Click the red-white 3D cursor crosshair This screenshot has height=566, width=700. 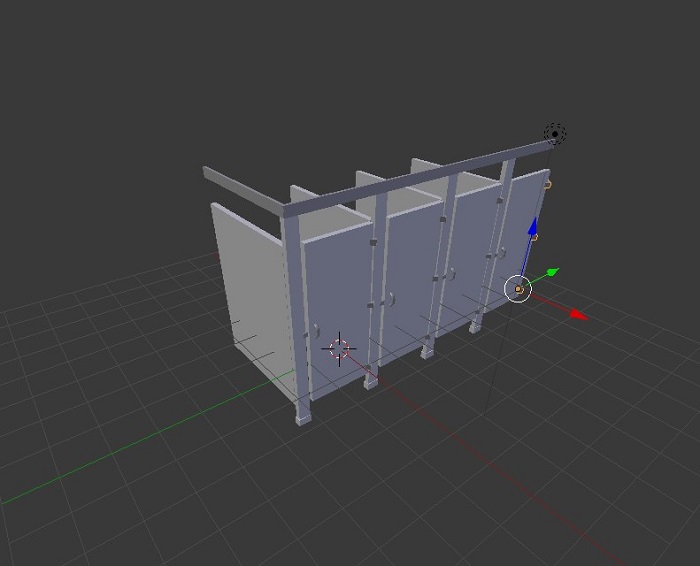click(339, 349)
